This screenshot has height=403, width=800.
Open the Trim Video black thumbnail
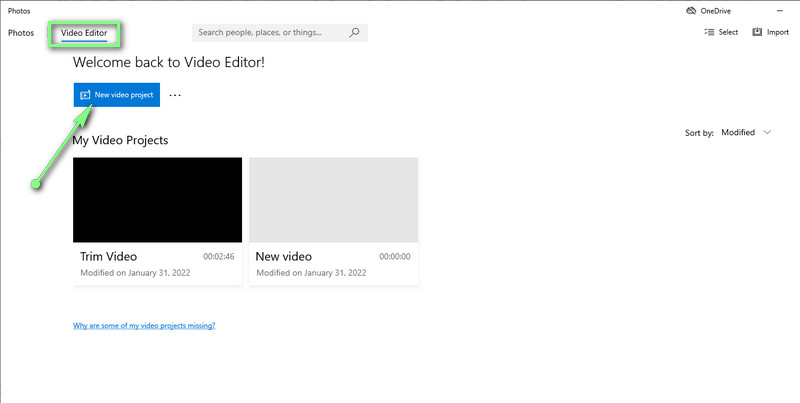tap(157, 199)
